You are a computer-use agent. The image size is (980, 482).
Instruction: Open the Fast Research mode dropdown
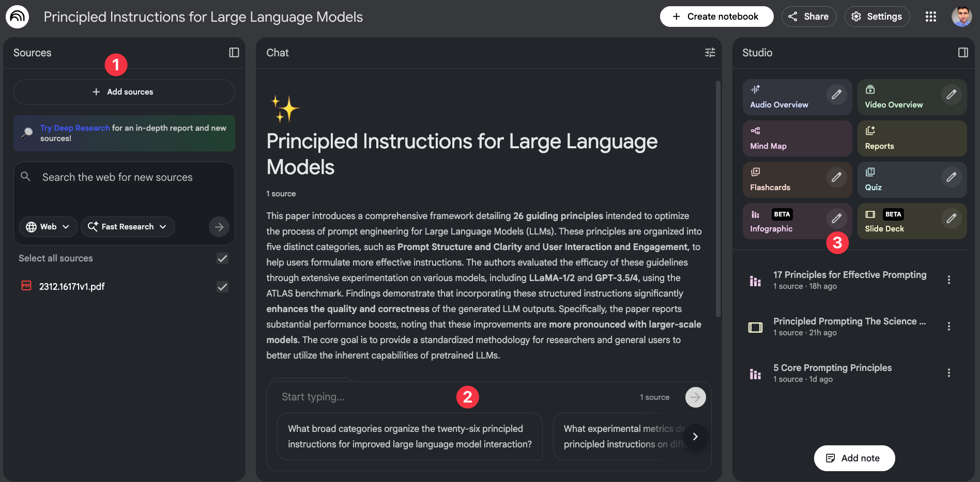point(128,227)
